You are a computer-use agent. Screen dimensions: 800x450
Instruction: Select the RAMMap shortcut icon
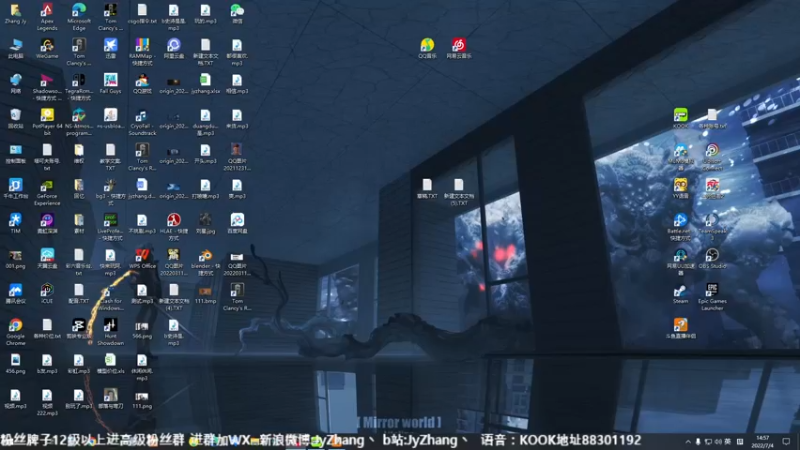pyautogui.click(x=142, y=51)
